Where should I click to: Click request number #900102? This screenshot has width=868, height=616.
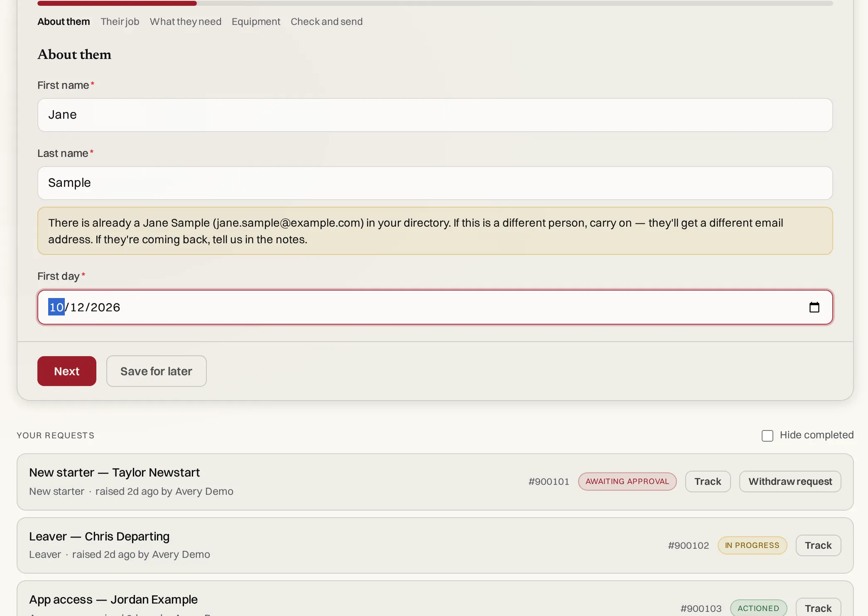[x=688, y=545]
